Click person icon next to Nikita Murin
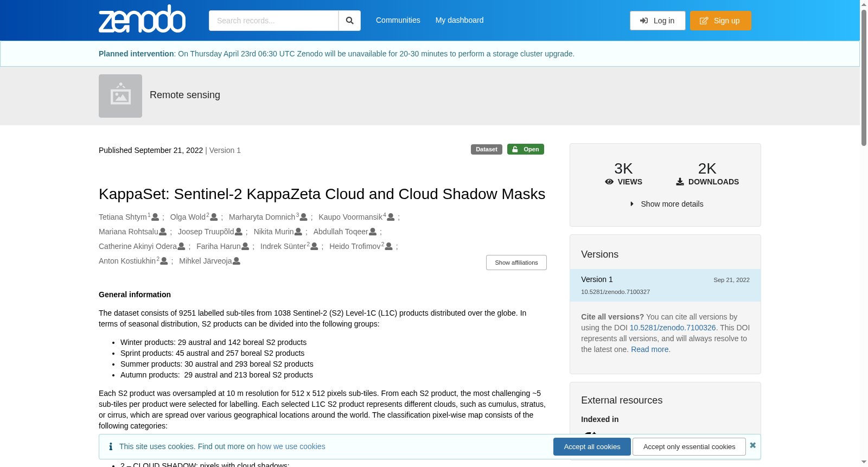The image size is (868, 467). tap(298, 232)
